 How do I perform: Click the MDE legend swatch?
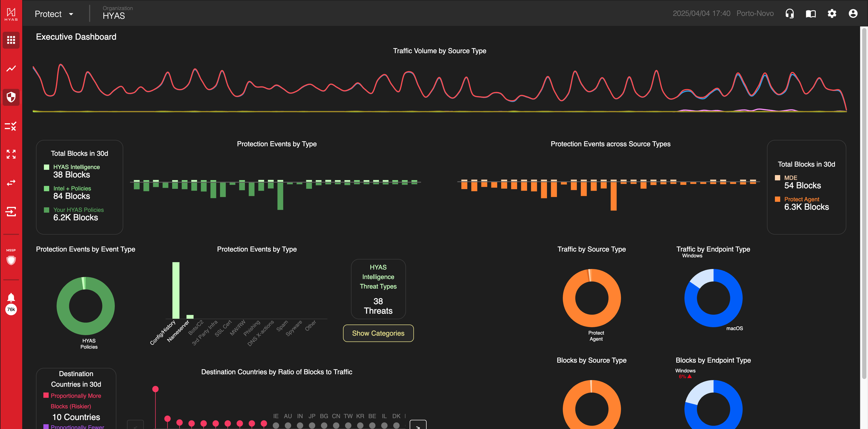pyautogui.click(x=777, y=177)
